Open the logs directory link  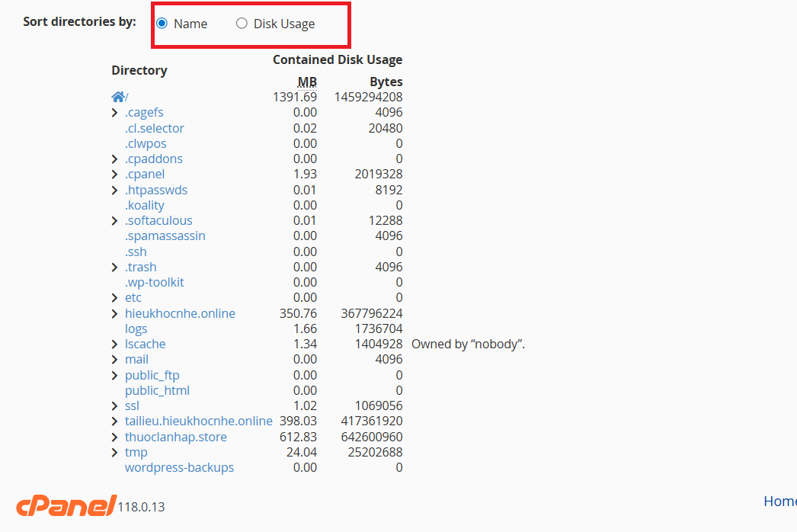(x=136, y=328)
